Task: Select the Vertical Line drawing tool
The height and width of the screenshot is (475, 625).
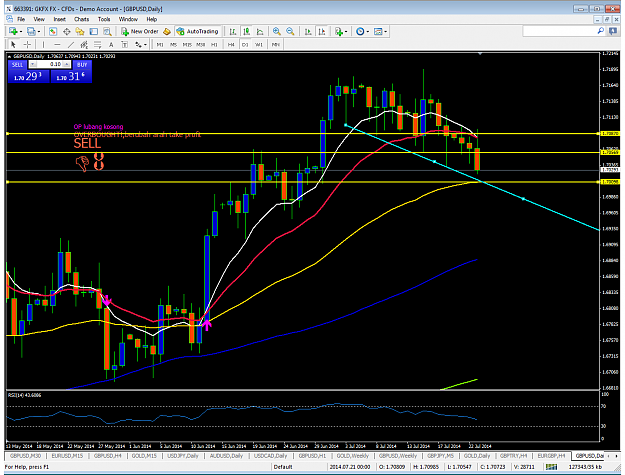Action: [43, 45]
